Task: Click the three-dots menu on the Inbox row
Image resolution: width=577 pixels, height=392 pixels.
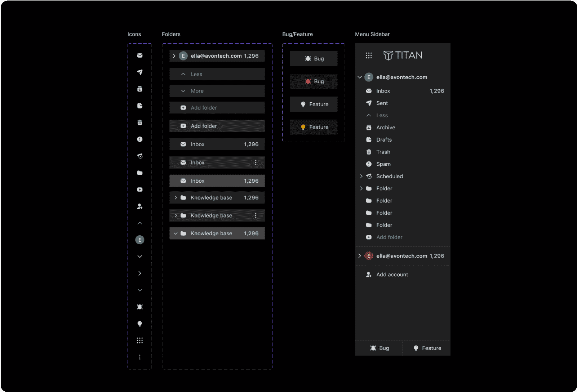Action: tap(256, 162)
